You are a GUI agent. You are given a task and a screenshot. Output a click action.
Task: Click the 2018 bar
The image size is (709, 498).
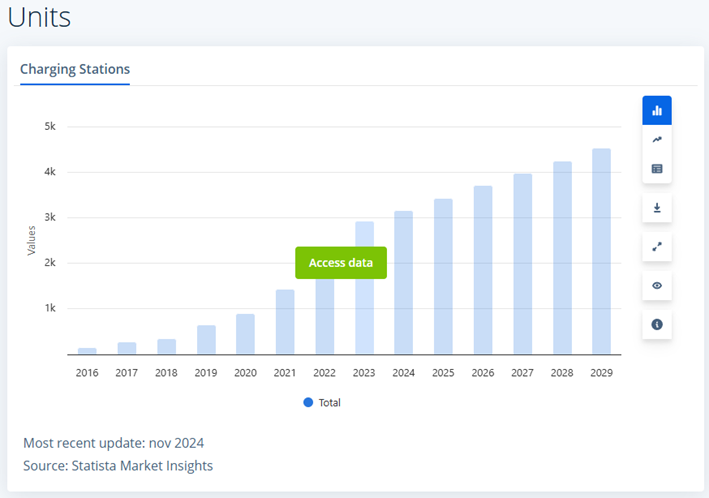(166, 346)
